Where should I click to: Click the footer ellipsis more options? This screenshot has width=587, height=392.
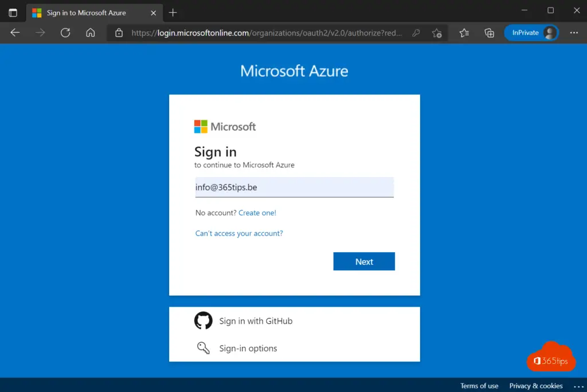point(578,386)
